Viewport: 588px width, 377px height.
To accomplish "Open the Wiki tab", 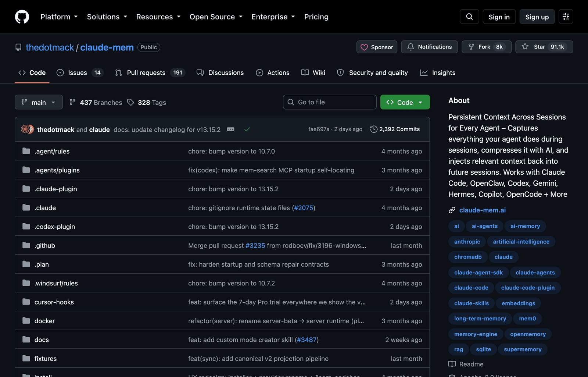I will (313, 73).
